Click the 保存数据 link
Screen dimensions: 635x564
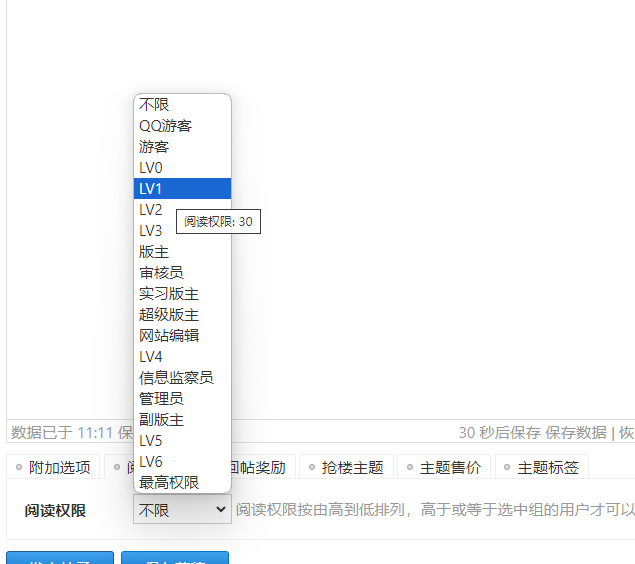575,433
